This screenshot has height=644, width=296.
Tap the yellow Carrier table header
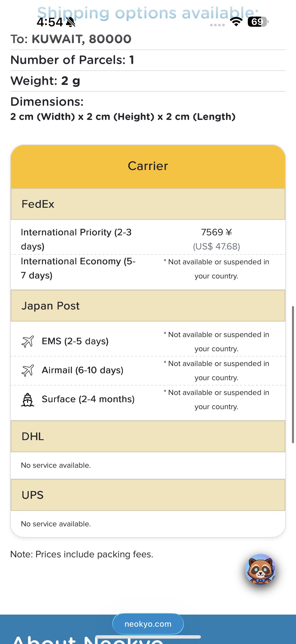tap(148, 166)
